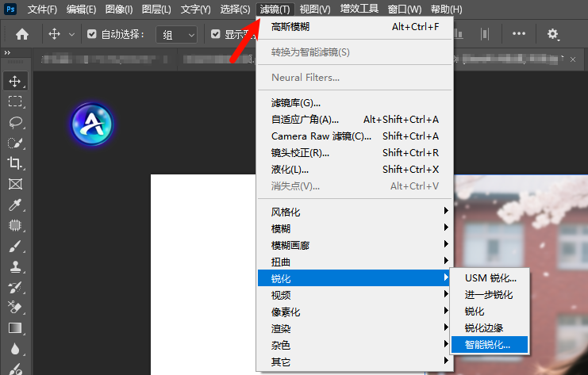This screenshot has height=375, width=588.
Task: Select the History Brush tool
Action: pyautogui.click(x=15, y=287)
